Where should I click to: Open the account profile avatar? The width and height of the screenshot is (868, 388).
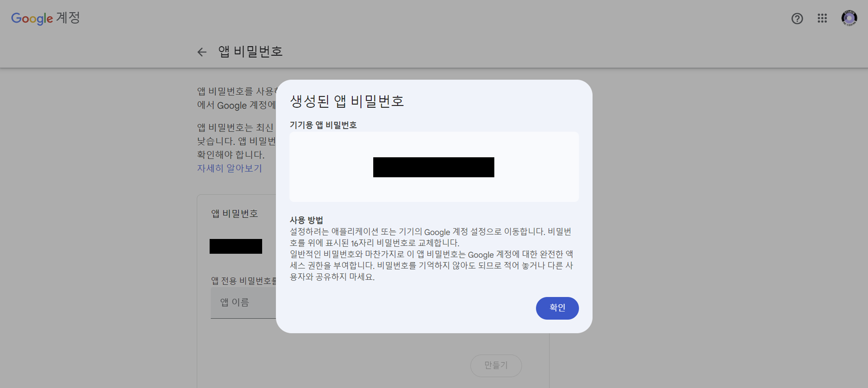tap(849, 18)
